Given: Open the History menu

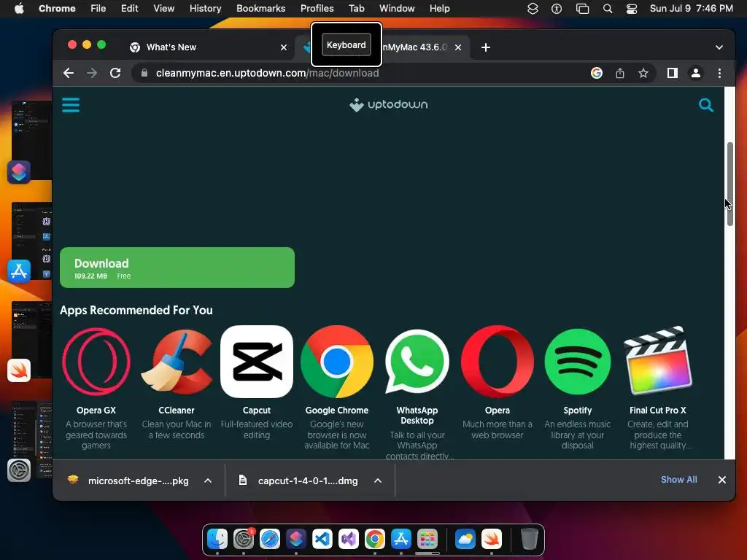Looking at the screenshot, I should [205, 8].
